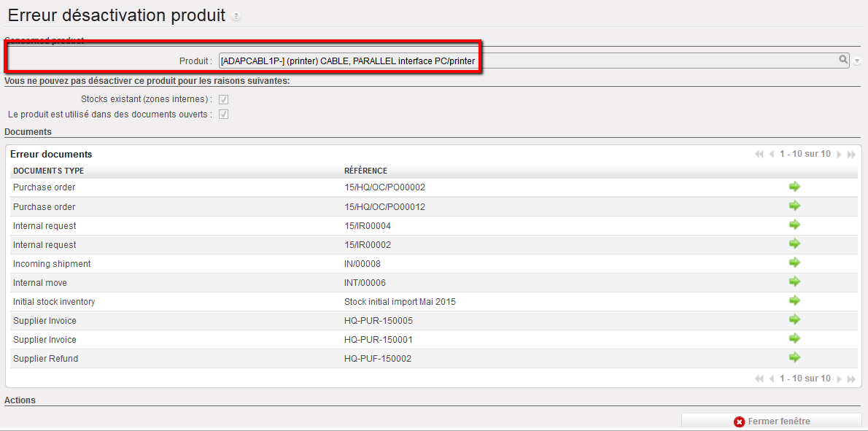Expand the Produit field dropdown arrow
Screen dimensions: 868x431
857,61
